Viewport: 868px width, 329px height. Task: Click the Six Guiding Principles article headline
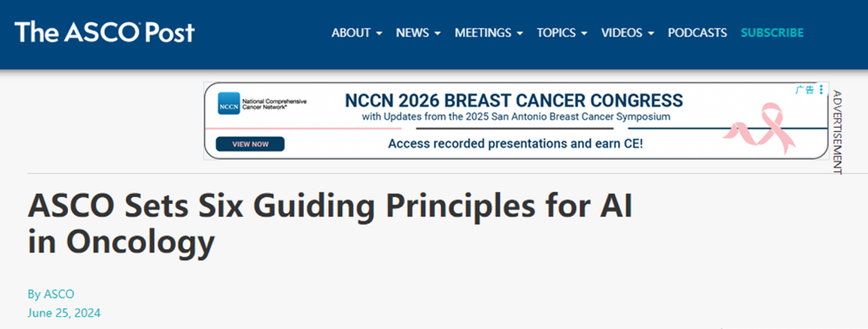click(x=330, y=223)
